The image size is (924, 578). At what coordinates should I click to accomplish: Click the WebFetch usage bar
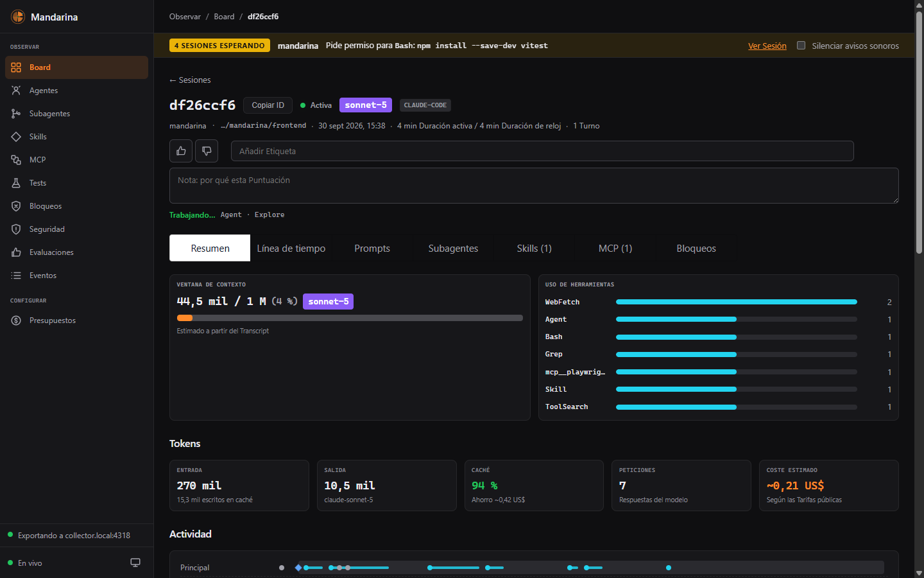pos(737,302)
